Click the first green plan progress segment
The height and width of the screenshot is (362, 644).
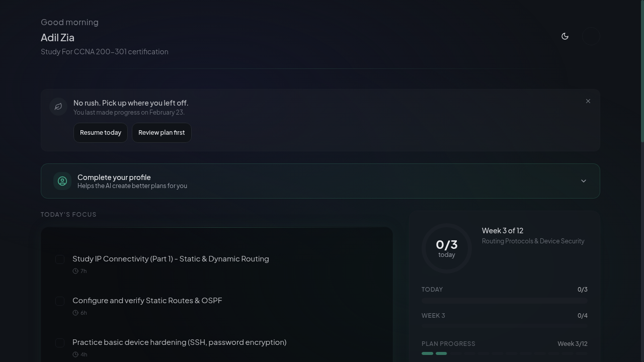[x=427, y=353]
